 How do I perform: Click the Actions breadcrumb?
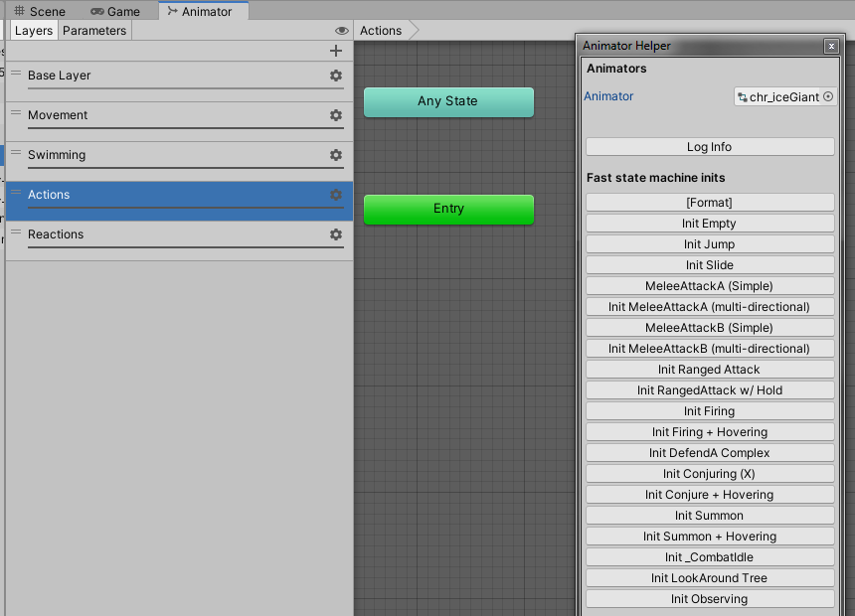[x=382, y=31]
